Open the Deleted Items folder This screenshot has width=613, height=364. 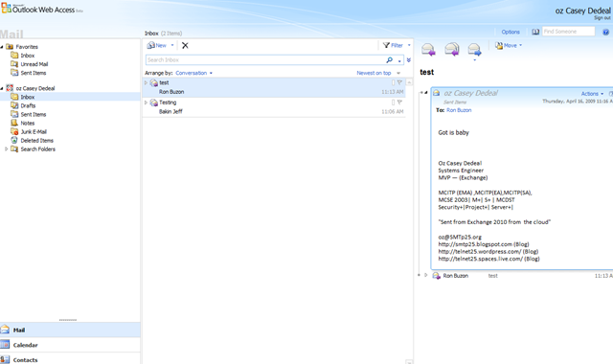click(x=36, y=141)
